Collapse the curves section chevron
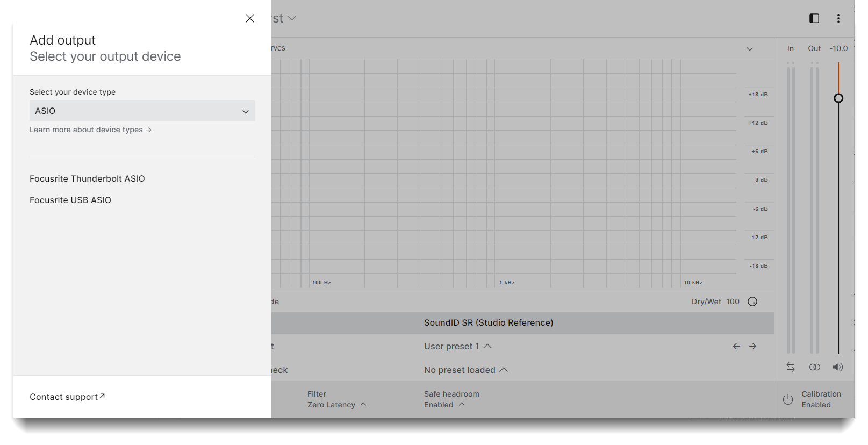 click(x=750, y=49)
